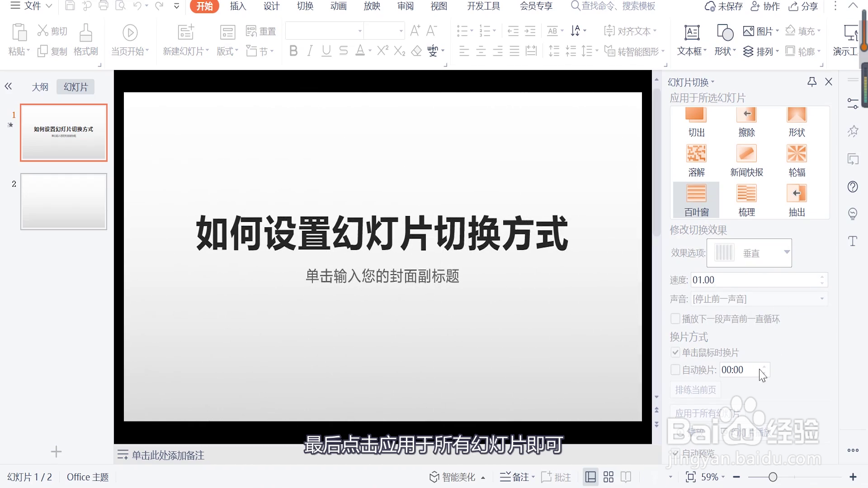Click the format painter 格式刷 icon
Image resolution: width=868 pixels, height=488 pixels.
[86, 33]
